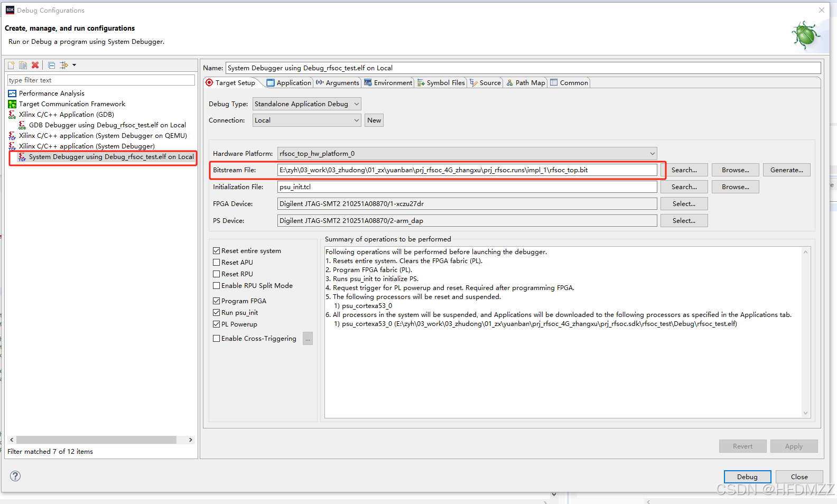
Task: Toggle PL Powerup checkbox
Action: [217, 324]
